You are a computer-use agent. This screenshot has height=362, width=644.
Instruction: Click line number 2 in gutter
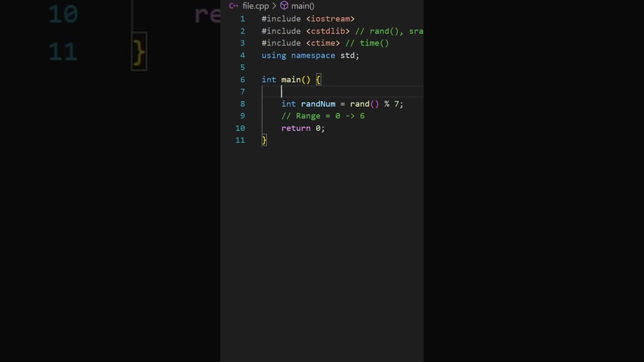point(243,31)
